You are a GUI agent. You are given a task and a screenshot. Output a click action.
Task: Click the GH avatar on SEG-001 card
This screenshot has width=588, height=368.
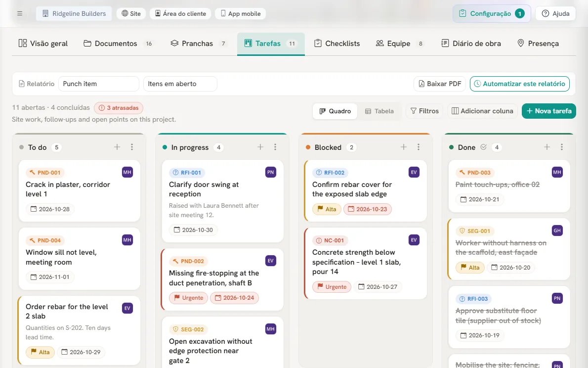(x=557, y=230)
